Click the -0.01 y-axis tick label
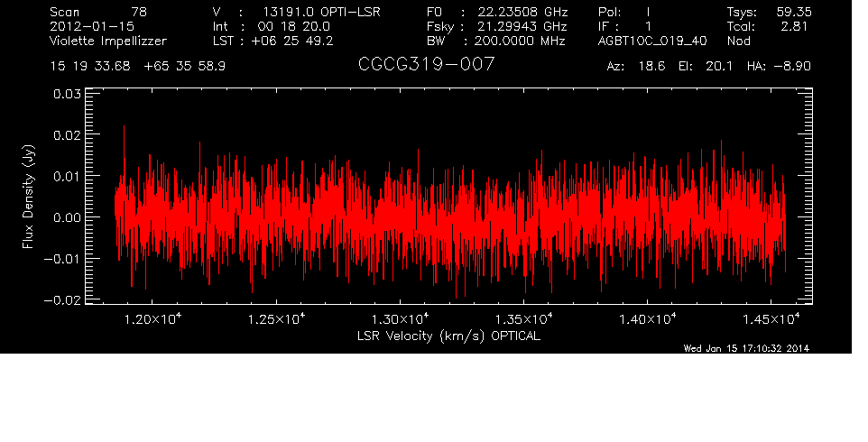The image size is (868, 442). (x=62, y=259)
